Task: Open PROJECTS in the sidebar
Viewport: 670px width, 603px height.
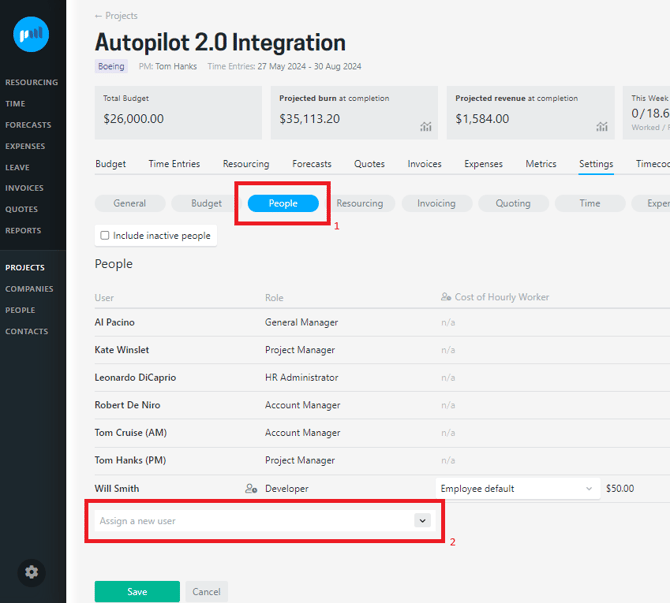Action: click(x=25, y=268)
